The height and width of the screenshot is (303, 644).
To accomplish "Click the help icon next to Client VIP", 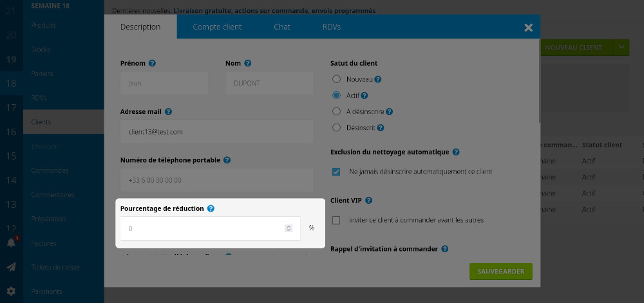I will click(x=368, y=201).
